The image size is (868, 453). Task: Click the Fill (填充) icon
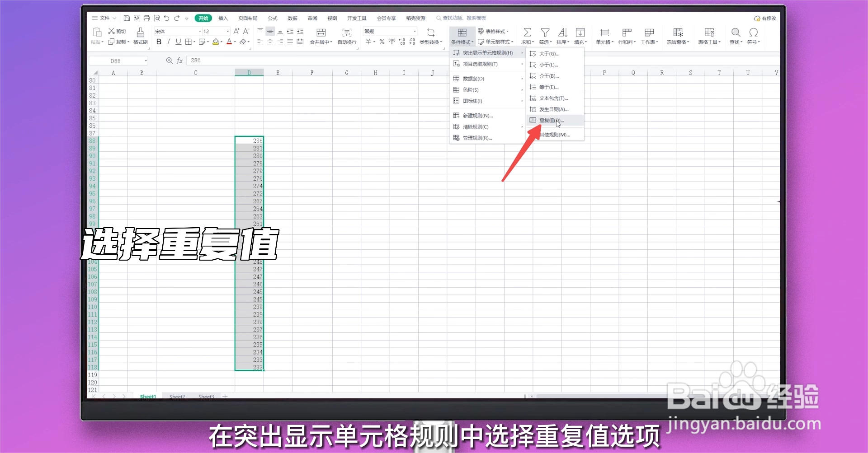(580, 33)
